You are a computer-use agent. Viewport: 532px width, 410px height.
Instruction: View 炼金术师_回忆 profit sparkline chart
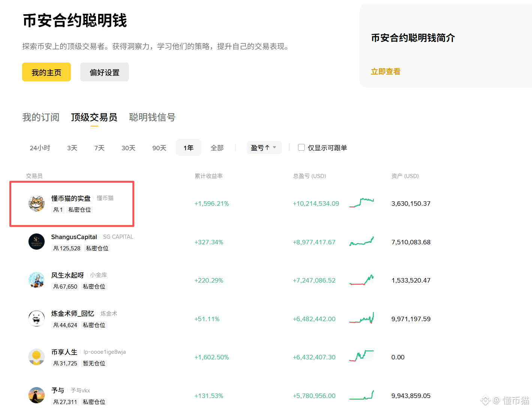click(x=361, y=318)
